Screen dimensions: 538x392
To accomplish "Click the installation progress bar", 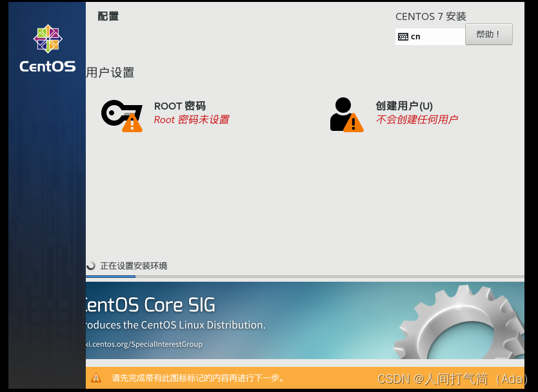I will tap(305, 277).
